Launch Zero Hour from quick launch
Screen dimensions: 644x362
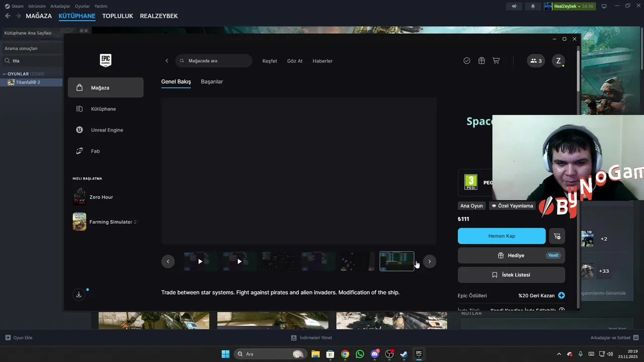tap(101, 197)
